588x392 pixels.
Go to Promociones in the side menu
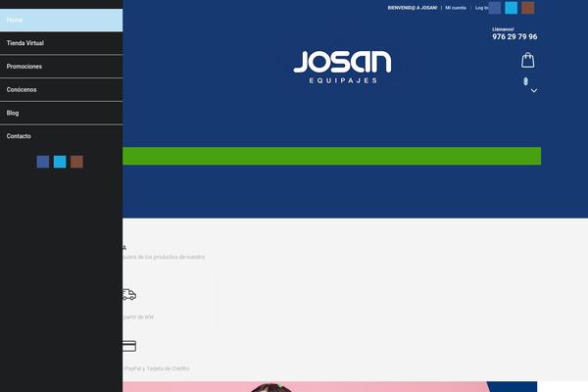61,67
